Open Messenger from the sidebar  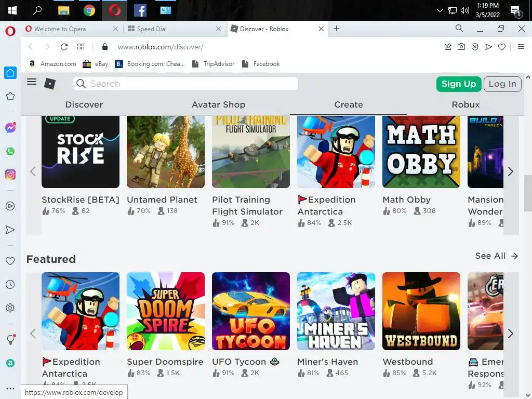pos(10,128)
